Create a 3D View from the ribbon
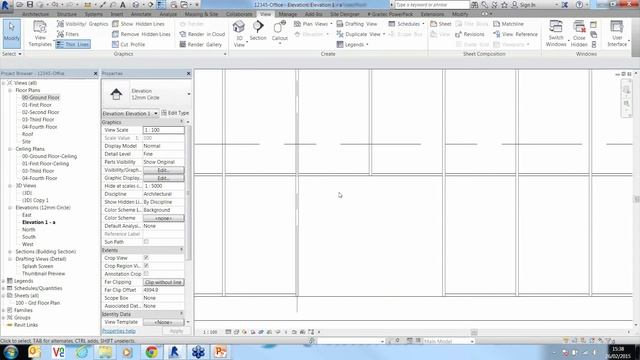The image size is (640, 360). click(x=239, y=33)
